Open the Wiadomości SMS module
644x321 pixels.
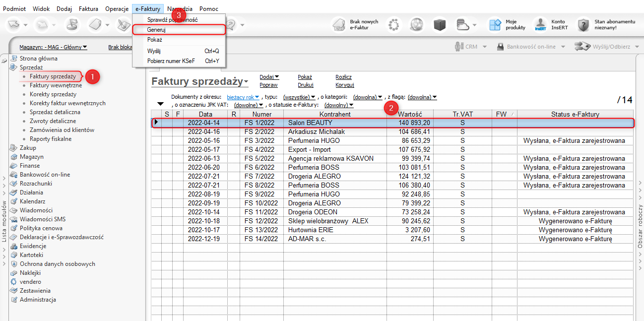coord(43,219)
